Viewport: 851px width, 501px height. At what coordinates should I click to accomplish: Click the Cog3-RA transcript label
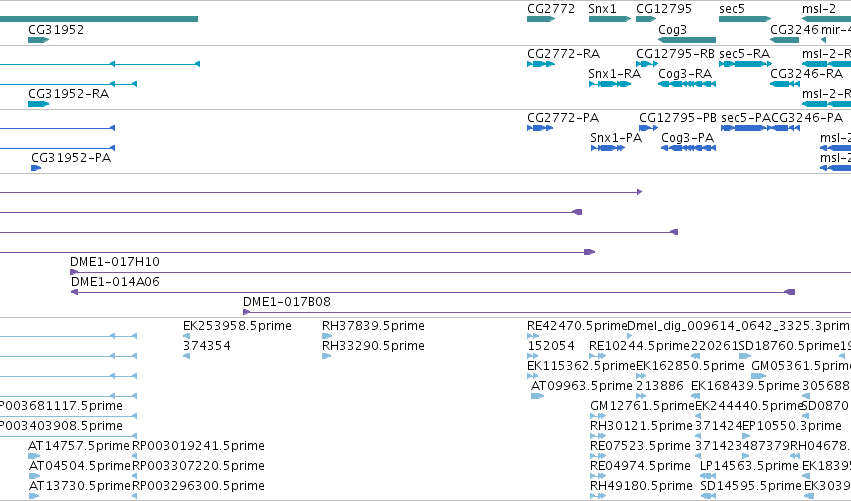[685, 74]
